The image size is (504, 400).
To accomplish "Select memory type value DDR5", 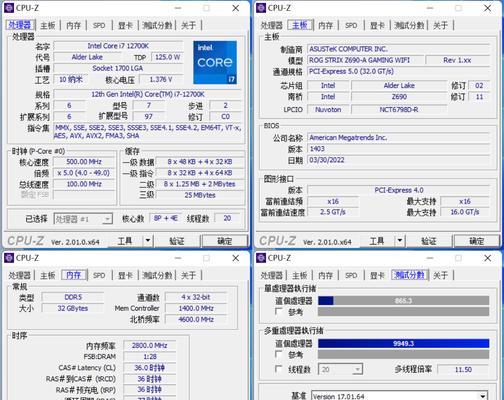I will click(73, 297).
